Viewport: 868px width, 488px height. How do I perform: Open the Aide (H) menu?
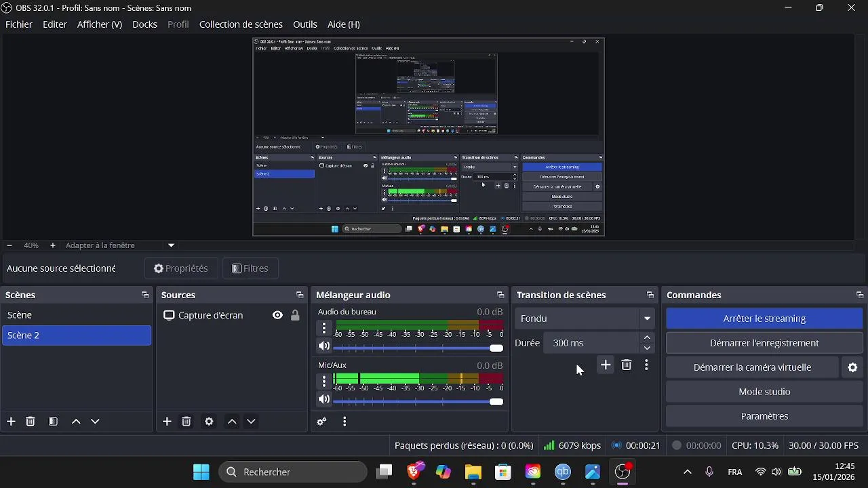point(344,24)
